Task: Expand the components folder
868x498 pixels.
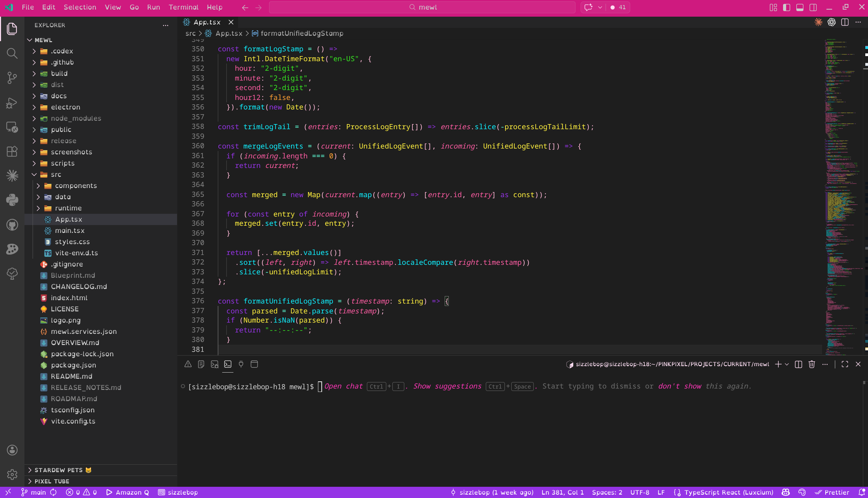Action: pyautogui.click(x=75, y=186)
